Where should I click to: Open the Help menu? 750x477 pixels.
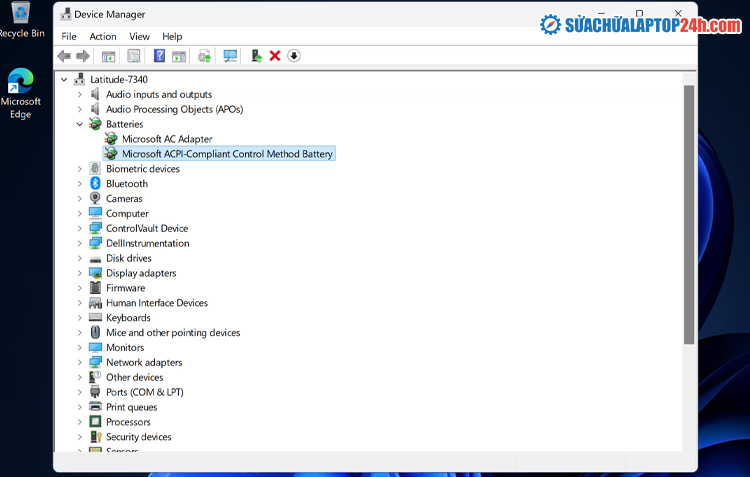[x=172, y=36]
